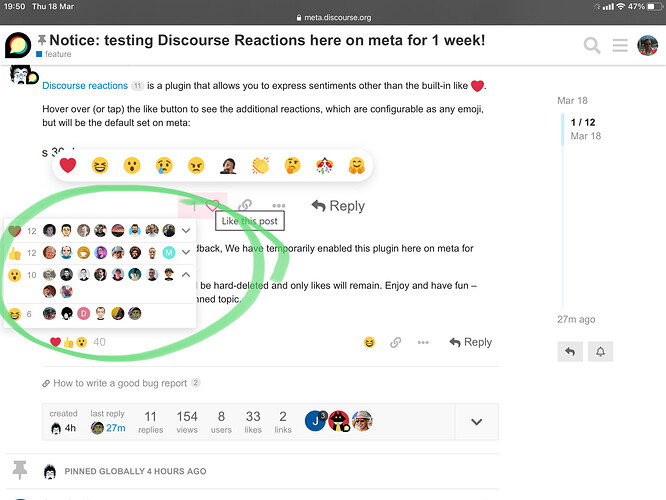666x500 pixels.
Task: Click the 8 users stat
Action: pyautogui.click(x=221, y=421)
